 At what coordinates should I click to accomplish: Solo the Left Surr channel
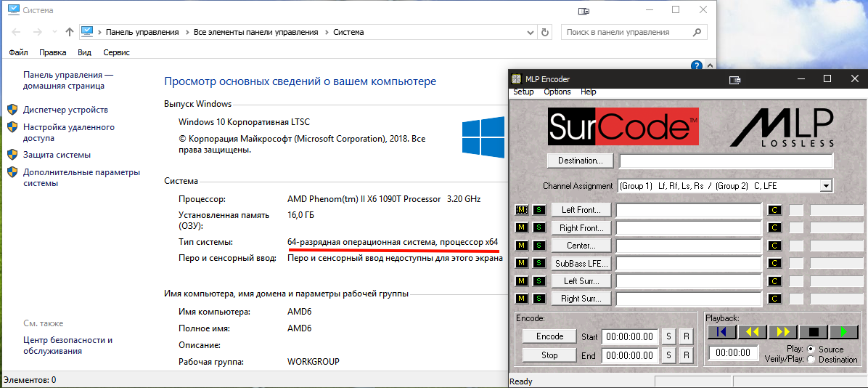point(539,281)
